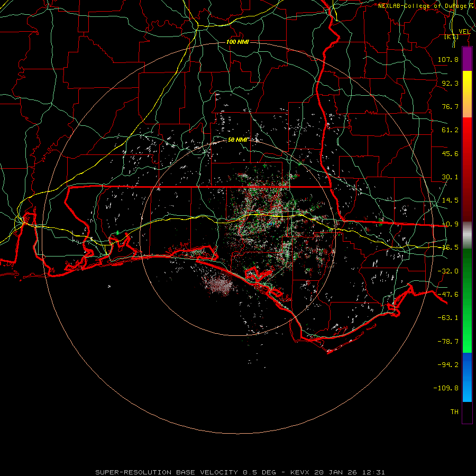
Task: Select the blue segment of the velocity color bar
Action: click(467, 377)
